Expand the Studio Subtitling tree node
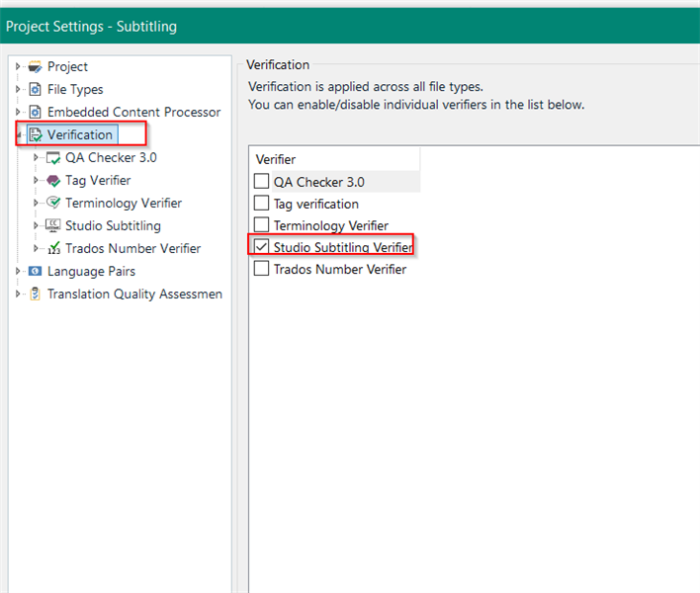The image size is (700, 593). click(x=36, y=225)
